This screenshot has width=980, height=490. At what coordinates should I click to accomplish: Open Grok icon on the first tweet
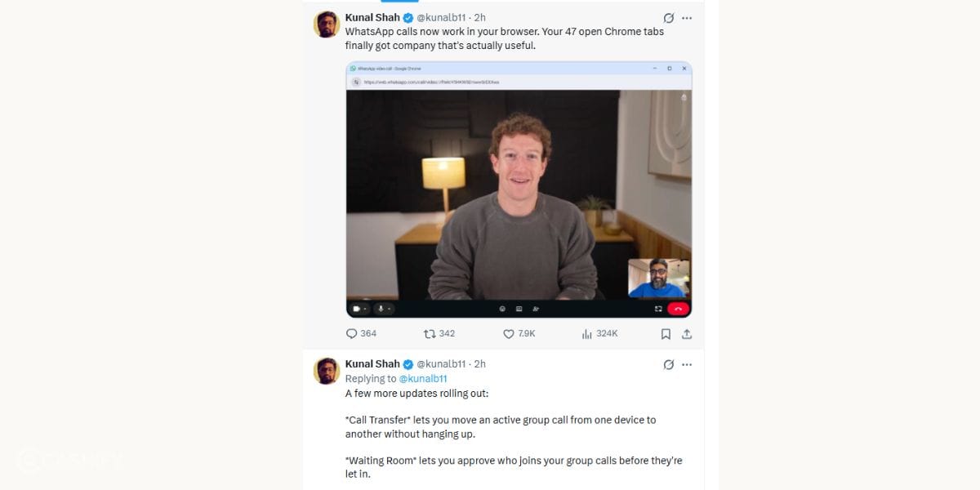click(669, 18)
